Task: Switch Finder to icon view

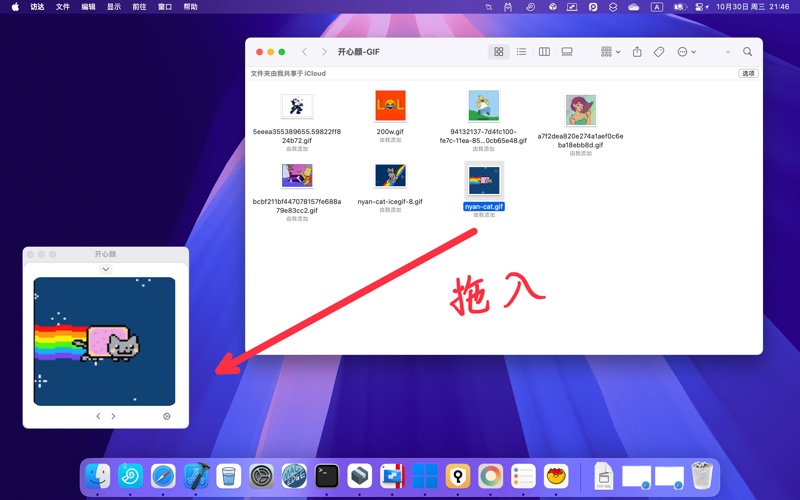Action: (498, 52)
